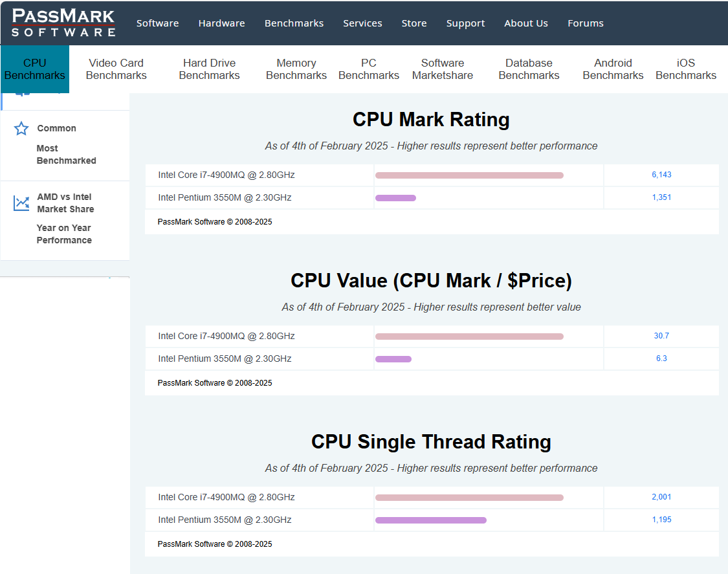
Task: Click the 6.3 CPU value score
Action: click(x=661, y=359)
